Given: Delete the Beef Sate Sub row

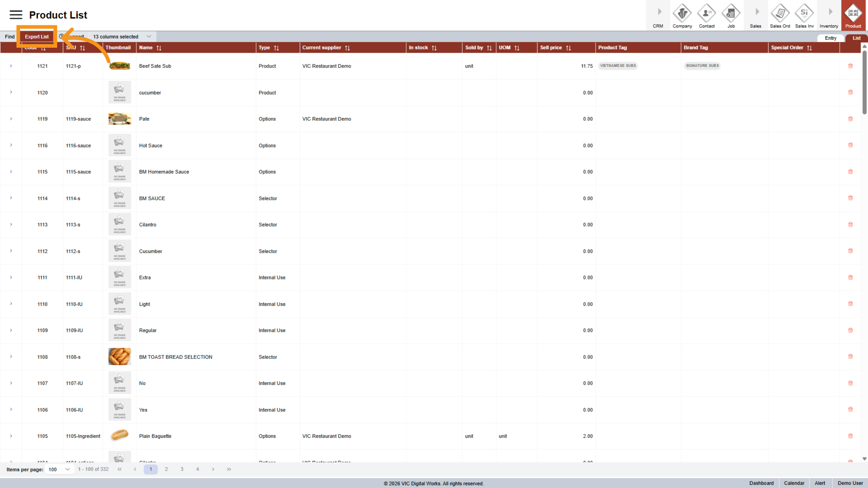Looking at the screenshot, I should 850,66.
